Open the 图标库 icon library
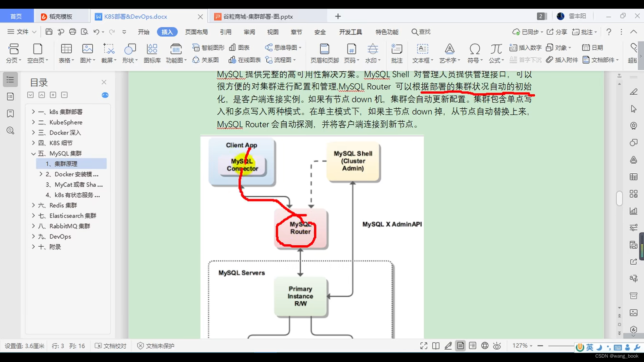This screenshot has width=644, height=362. pos(152,53)
